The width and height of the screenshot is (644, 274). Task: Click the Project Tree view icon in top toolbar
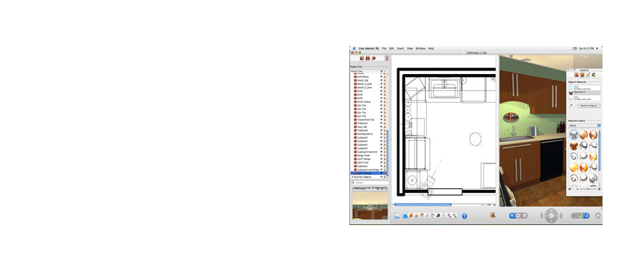[x=387, y=58]
